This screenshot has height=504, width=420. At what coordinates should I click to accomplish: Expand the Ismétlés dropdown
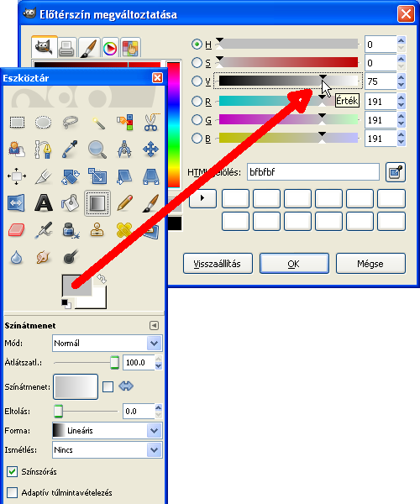click(108, 449)
